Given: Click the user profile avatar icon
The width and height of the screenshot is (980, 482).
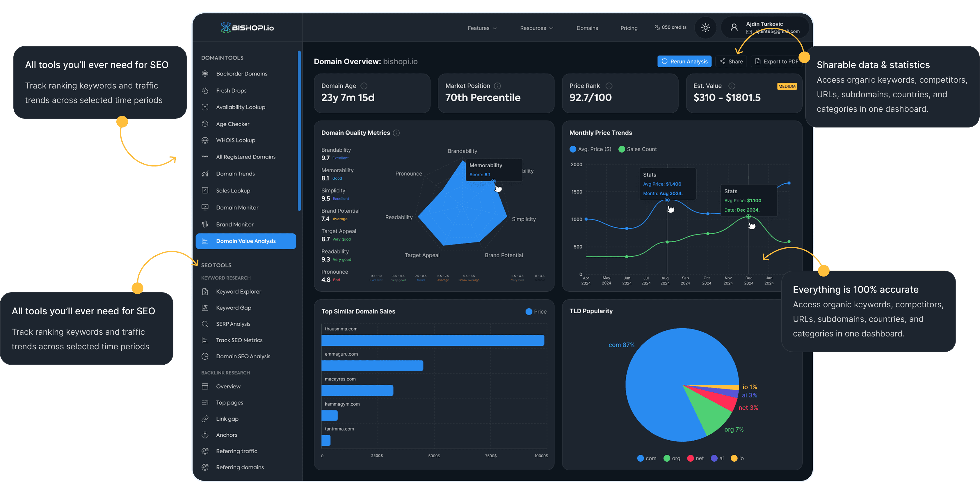Looking at the screenshot, I should (x=734, y=27).
